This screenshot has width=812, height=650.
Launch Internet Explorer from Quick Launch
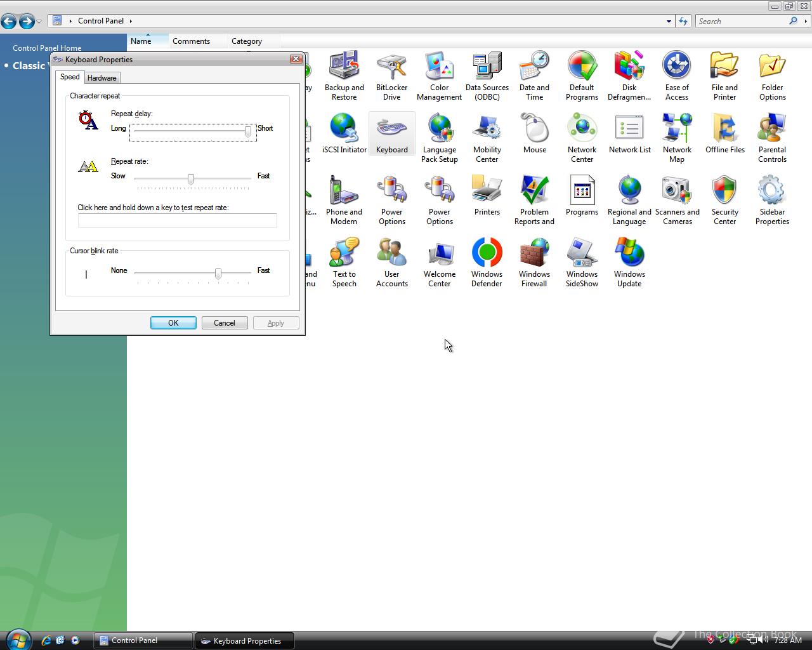46,640
